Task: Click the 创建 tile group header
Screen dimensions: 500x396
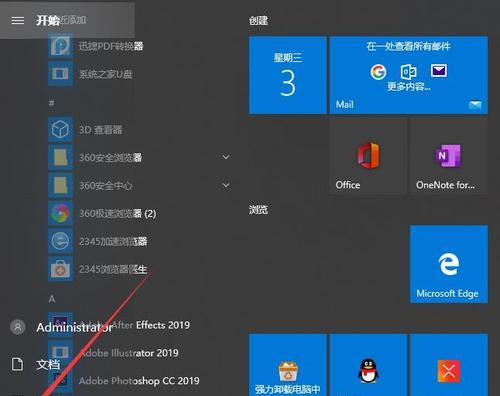Action: (258, 21)
